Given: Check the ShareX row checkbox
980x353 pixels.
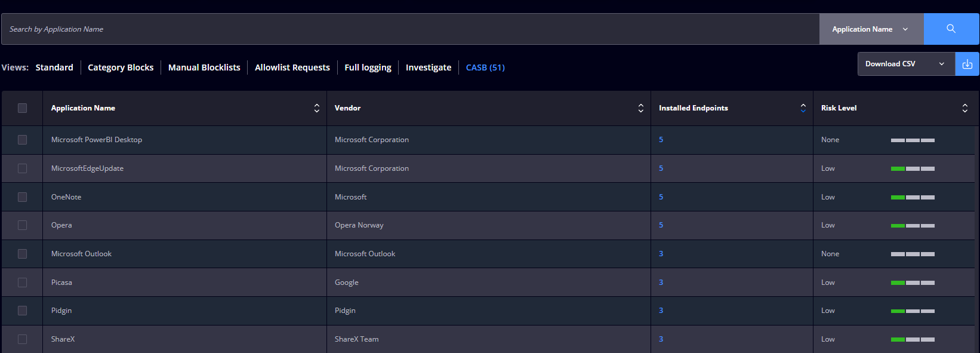Looking at the screenshot, I should [22, 339].
